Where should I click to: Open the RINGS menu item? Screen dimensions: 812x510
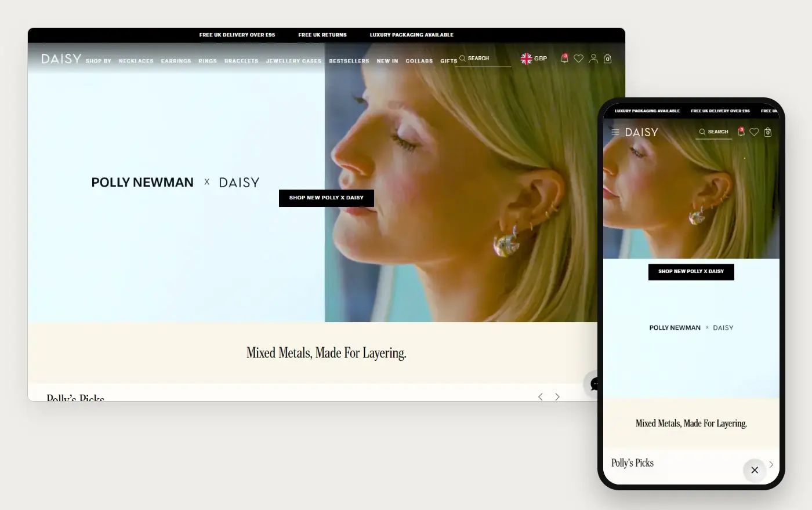208,61
